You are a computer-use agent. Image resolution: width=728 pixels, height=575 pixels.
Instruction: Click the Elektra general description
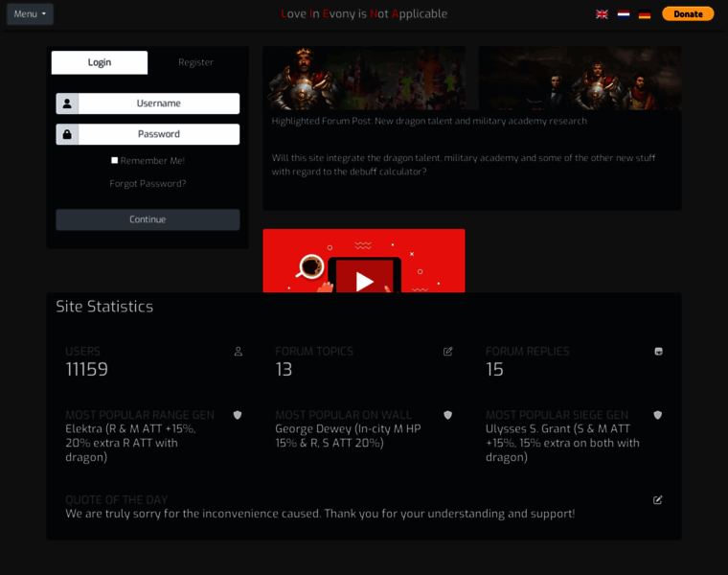(x=130, y=443)
